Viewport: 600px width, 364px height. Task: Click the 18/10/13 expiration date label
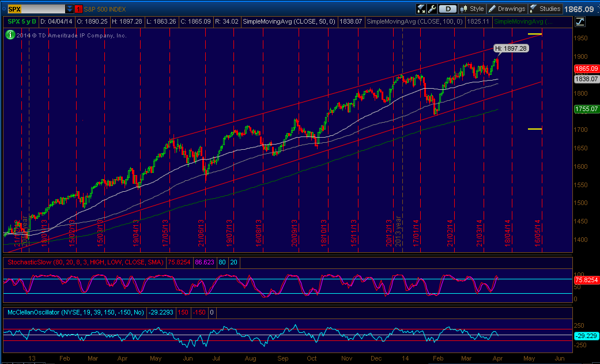pyautogui.click(x=323, y=233)
